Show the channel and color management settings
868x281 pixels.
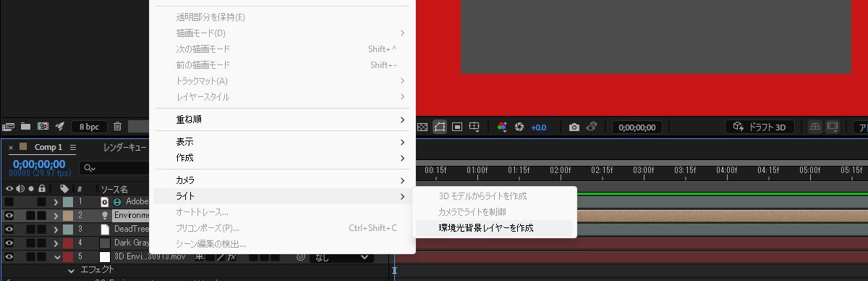coord(502,127)
